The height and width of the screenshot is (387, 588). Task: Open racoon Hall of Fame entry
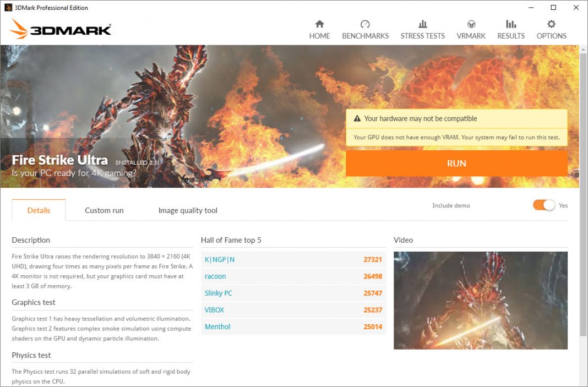[215, 276]
